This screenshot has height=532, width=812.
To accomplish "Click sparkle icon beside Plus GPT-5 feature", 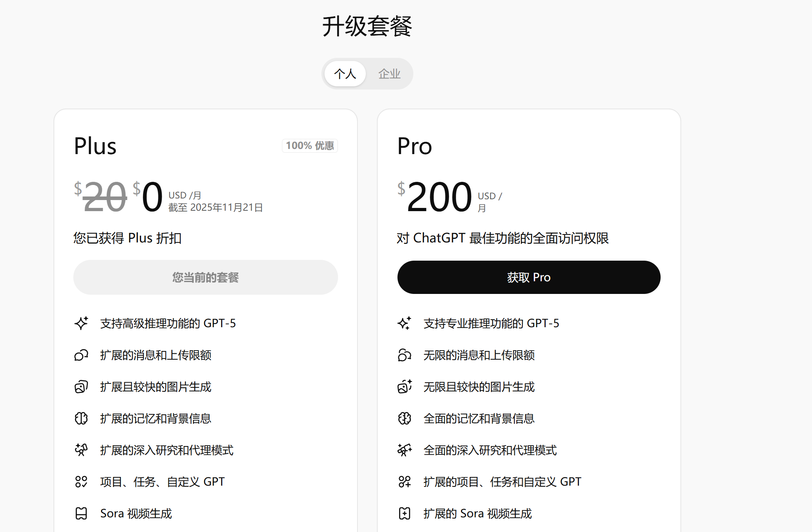I will [x=81, y=323].
